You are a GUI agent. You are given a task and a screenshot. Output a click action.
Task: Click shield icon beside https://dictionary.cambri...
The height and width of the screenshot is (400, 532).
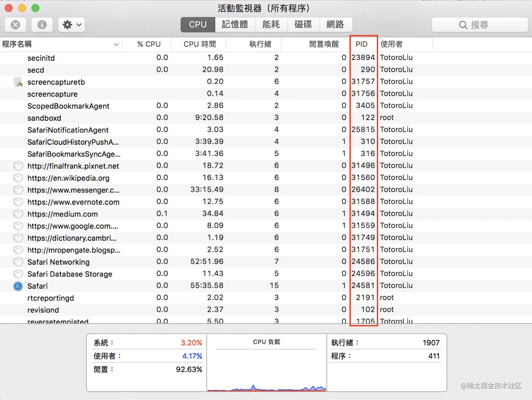click(x=18, y=238)
